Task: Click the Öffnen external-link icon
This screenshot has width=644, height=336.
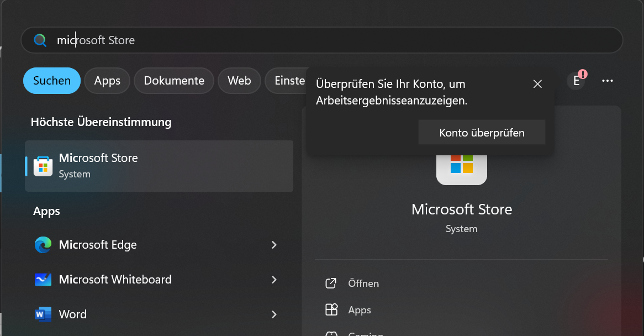Action: tap(331, 283)
